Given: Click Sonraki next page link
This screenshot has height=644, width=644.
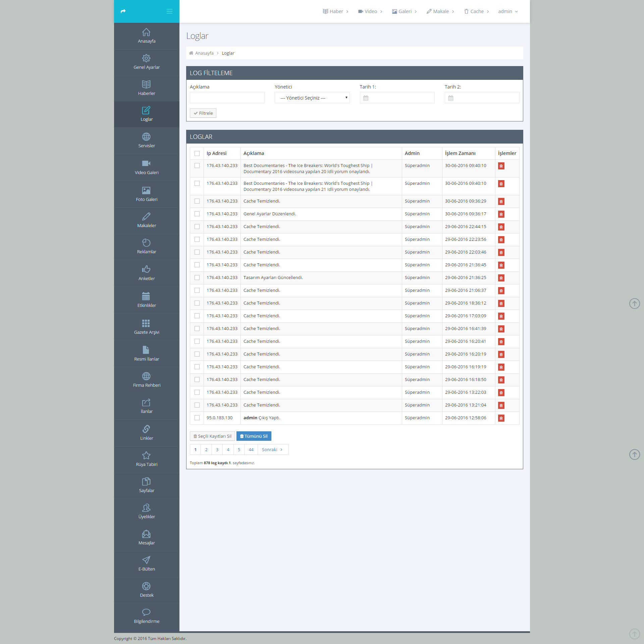Looking at the screenshot, I should pos(273,450).
